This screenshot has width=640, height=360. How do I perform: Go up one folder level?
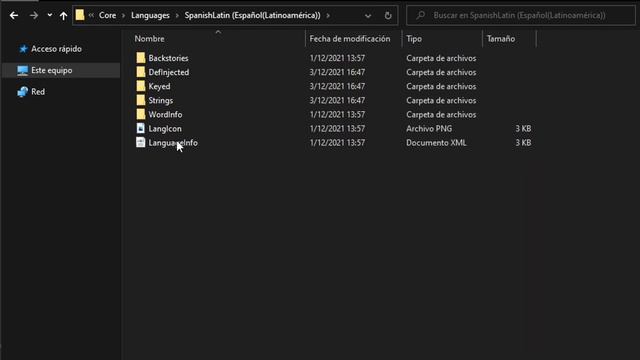coord(63,16)
